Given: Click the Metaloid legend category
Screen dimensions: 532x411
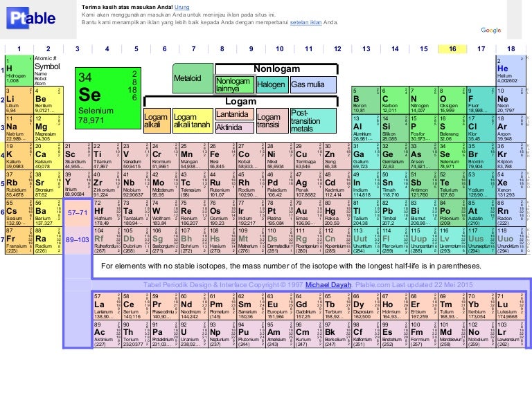Looking at the screenshot, I should (193, 78).
